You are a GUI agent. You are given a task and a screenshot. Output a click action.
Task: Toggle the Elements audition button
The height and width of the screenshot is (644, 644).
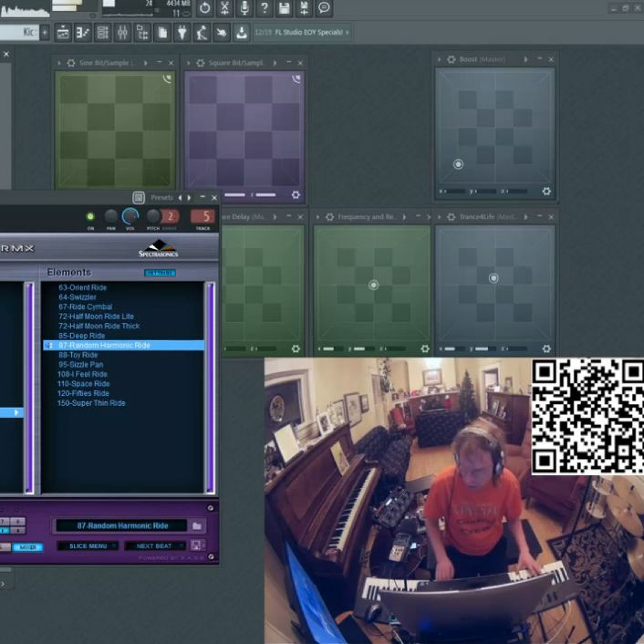coord(160,273)
